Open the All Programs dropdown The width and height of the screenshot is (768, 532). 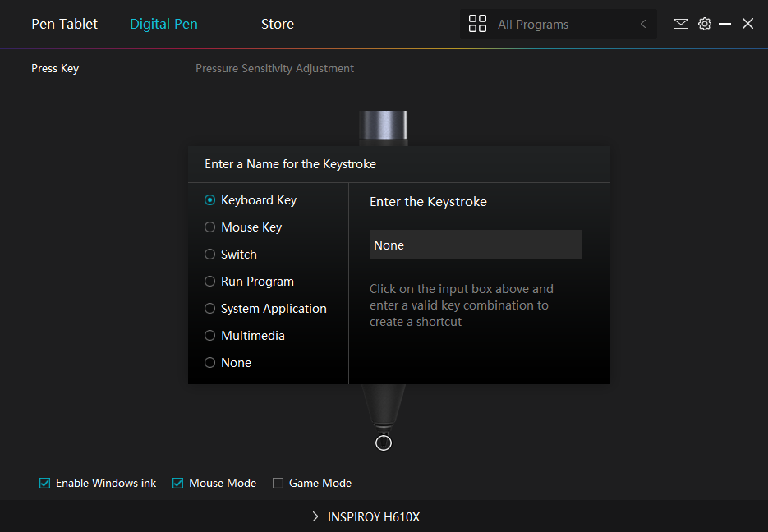[559, 25]
